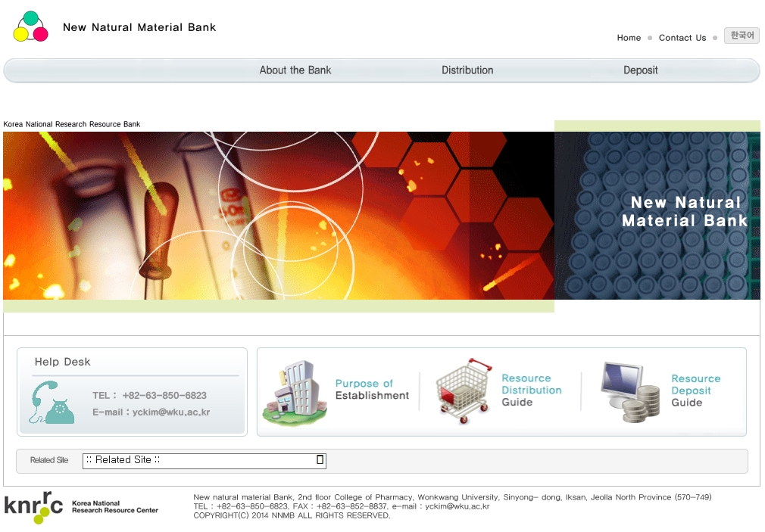Click the shopping cart distribution icon
The height and width of the screenshot is (532, 765).
pyautogui.click(x=464, y=391)
